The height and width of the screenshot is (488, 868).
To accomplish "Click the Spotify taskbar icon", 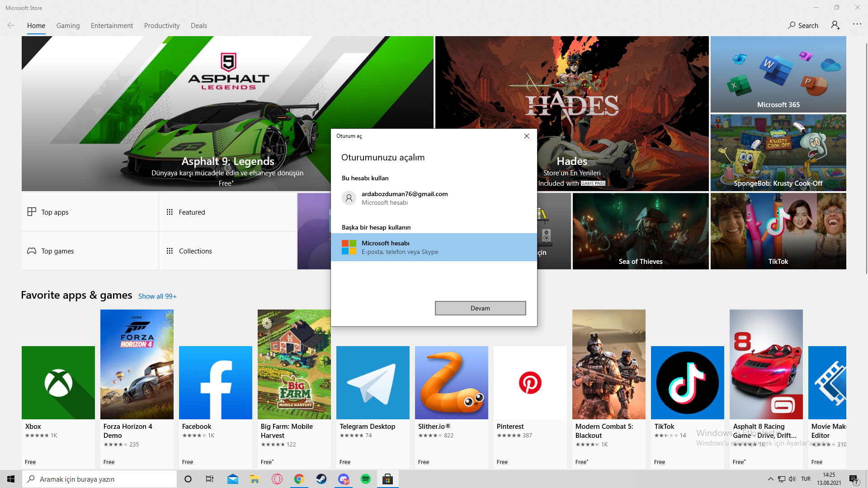I will point(365,479).
